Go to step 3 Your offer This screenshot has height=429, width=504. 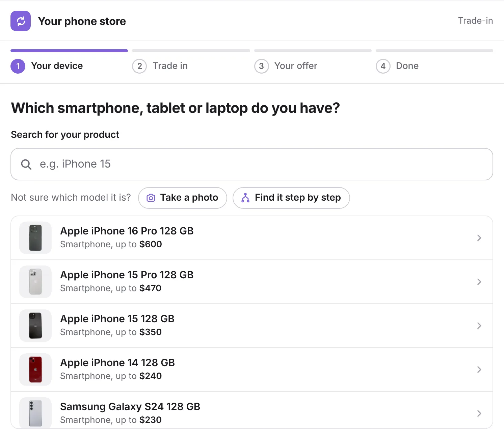(286, 66)
